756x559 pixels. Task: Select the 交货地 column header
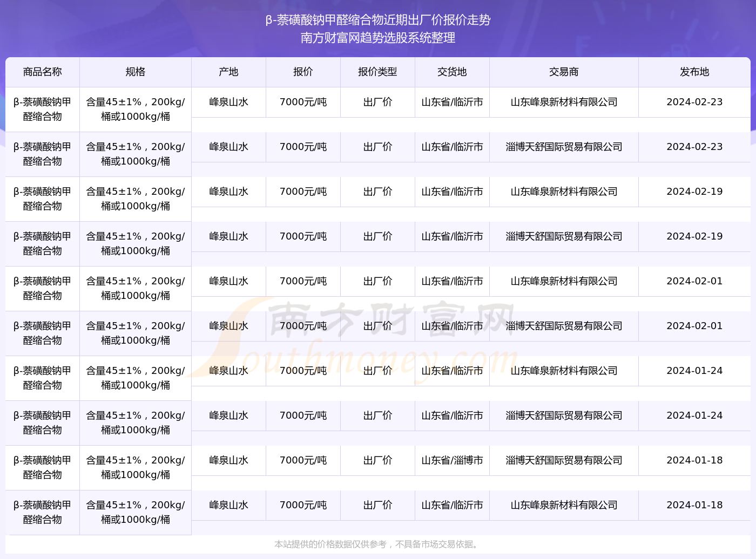coord(452,72)
